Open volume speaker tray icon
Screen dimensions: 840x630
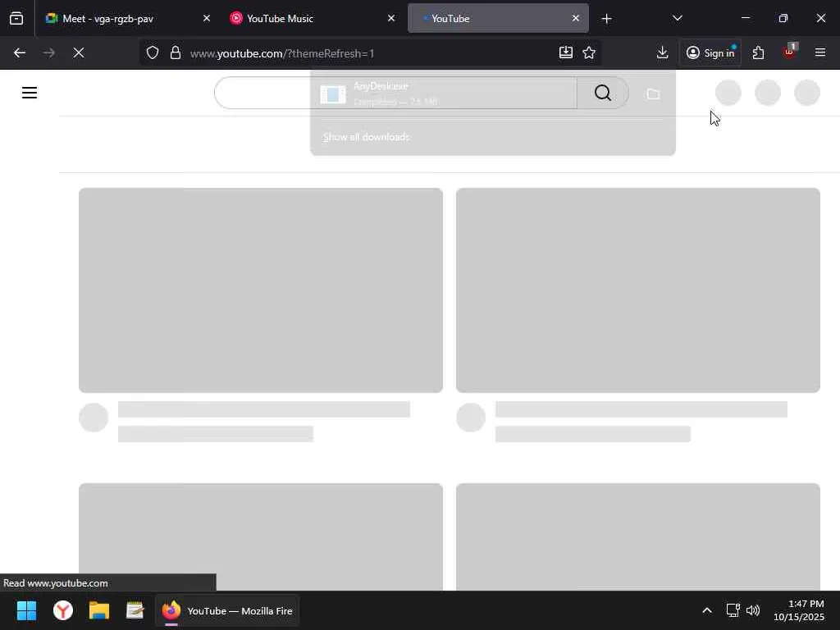[x=753, y=610]
